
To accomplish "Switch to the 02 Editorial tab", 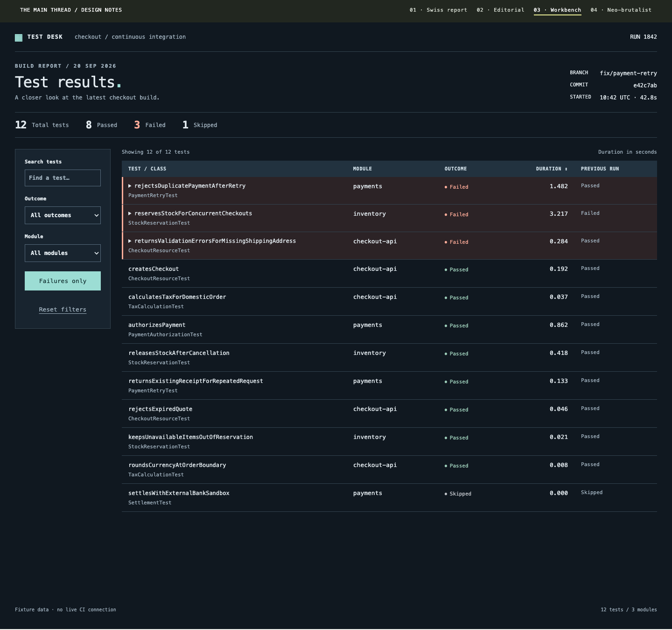I will (x=500, y=10).
